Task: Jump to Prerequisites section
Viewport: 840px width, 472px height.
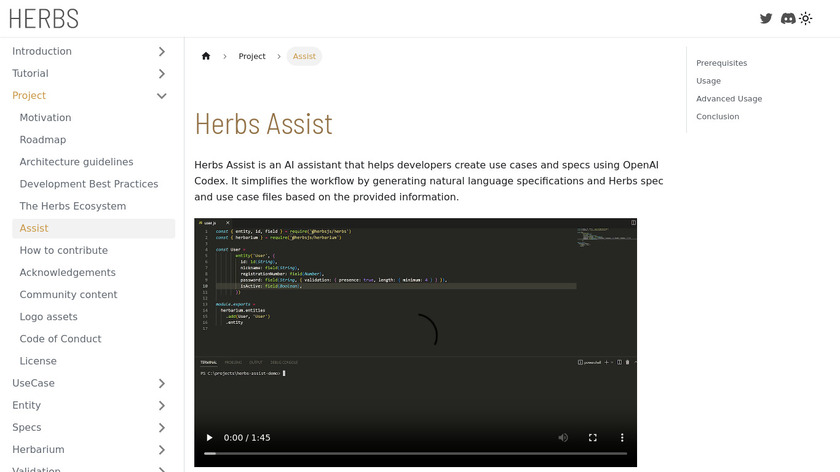Action: coord(722,63)
